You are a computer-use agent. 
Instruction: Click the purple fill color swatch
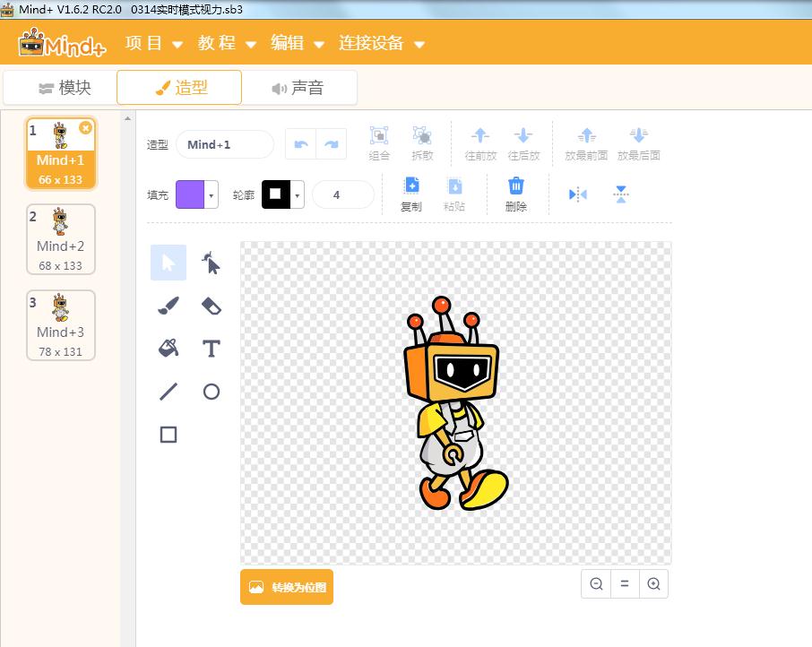(x=190, y=195)
